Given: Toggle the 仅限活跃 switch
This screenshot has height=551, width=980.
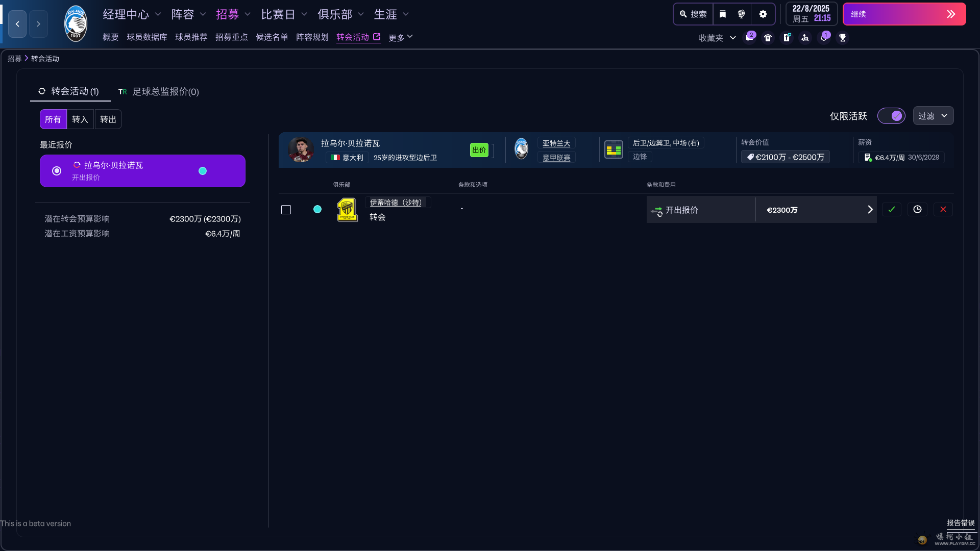Looking at the screenshot, I should pos(891,116).
